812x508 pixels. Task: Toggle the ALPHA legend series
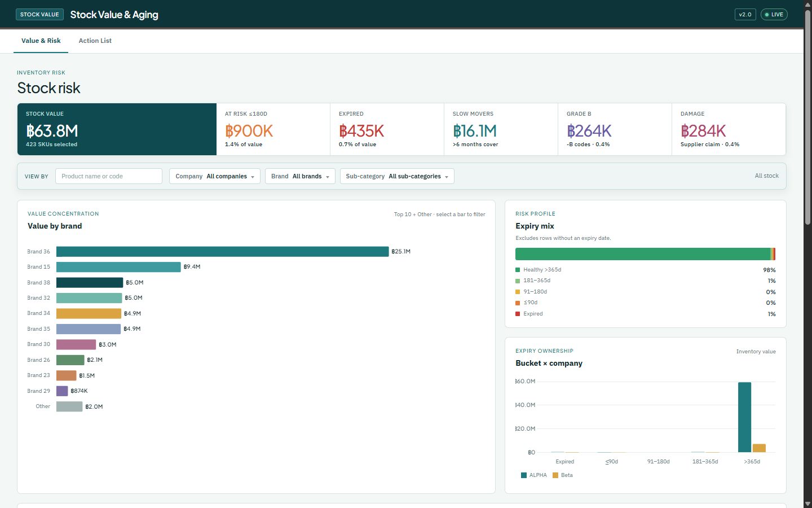coord(534,475)
